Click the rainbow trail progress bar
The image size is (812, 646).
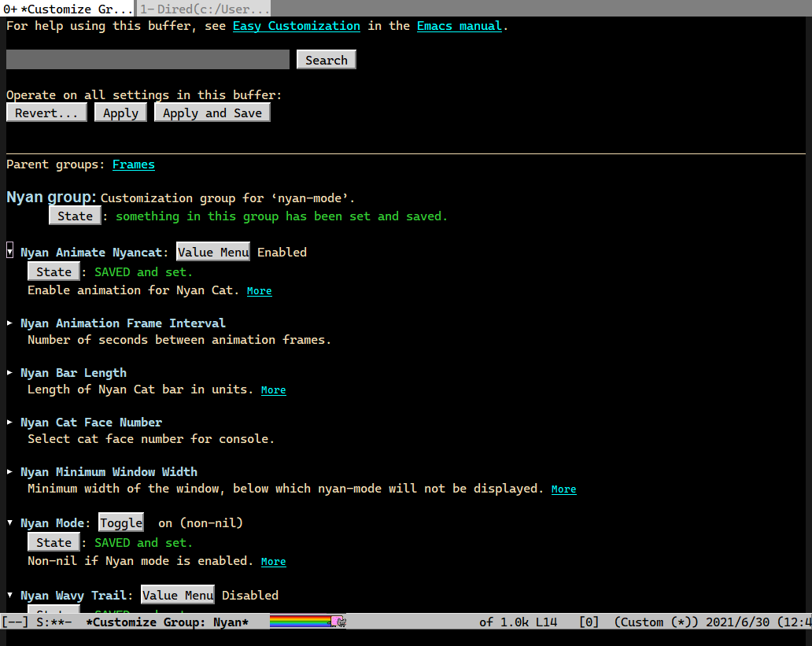(x=301, y=621)
